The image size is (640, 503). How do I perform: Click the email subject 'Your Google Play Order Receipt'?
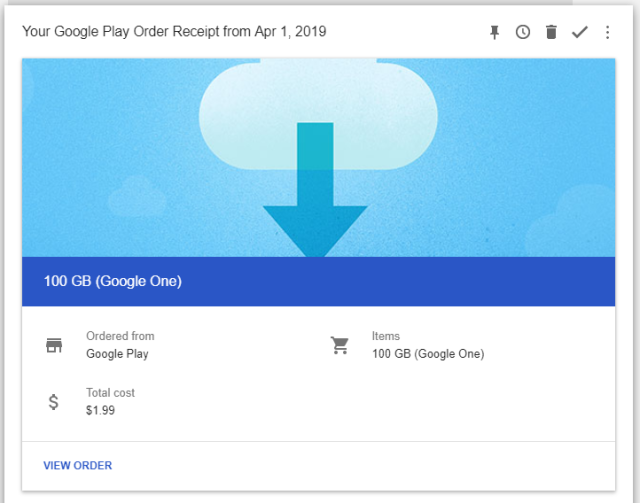(174, 31)
